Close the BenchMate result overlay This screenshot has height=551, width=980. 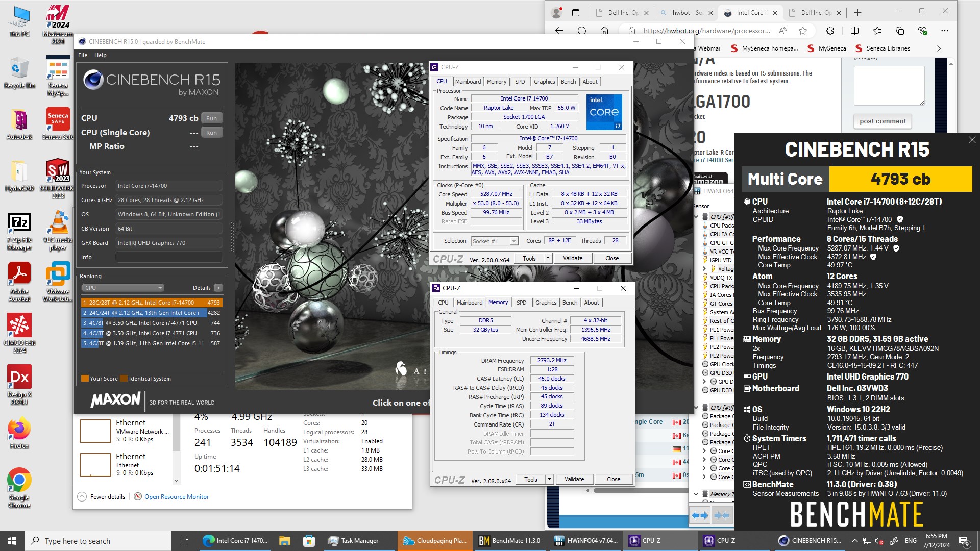pyautogui.click(x=972, y=140)
